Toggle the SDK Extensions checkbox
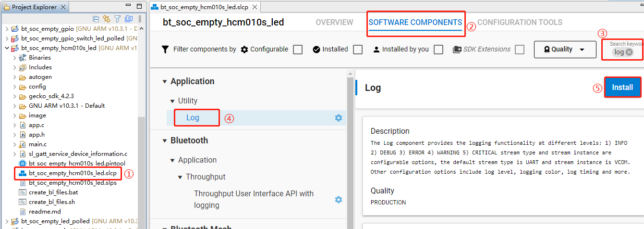This screenshot has width=644, height=229. (520, 50)
